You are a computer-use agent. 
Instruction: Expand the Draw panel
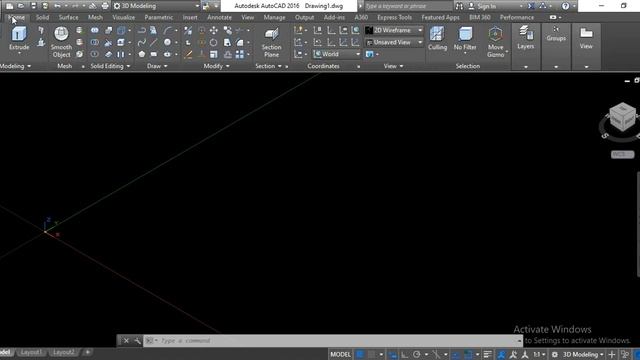157,66
